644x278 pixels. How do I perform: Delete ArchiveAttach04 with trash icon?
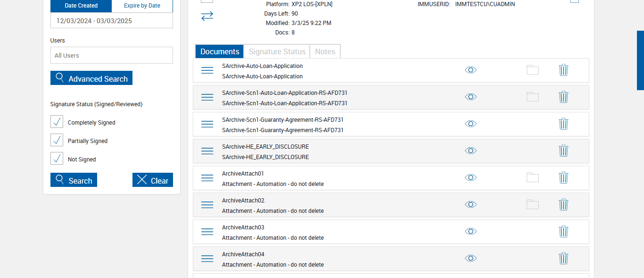tap(563, 258)
